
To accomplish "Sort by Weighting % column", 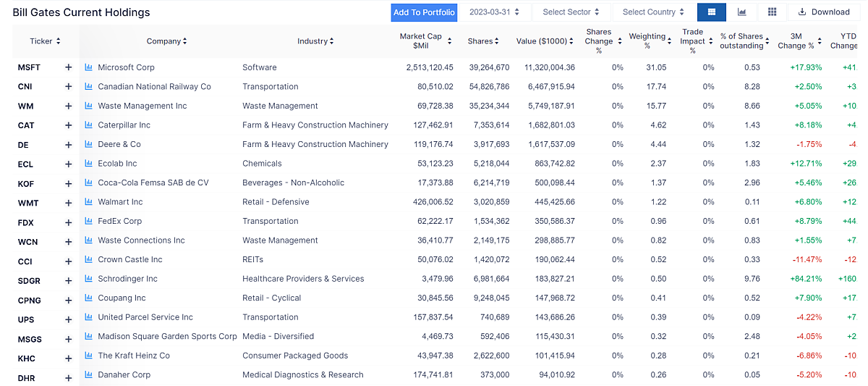I will (651, 41).
